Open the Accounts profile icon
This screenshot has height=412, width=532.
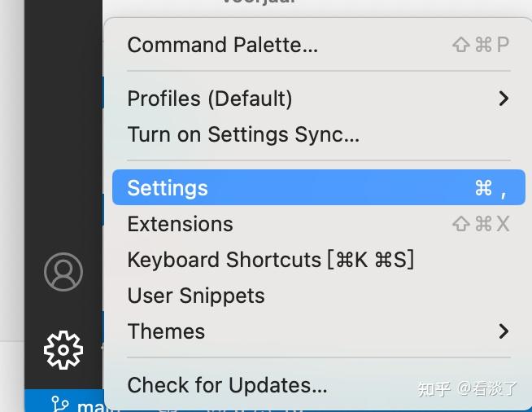(x=63, y=272)
